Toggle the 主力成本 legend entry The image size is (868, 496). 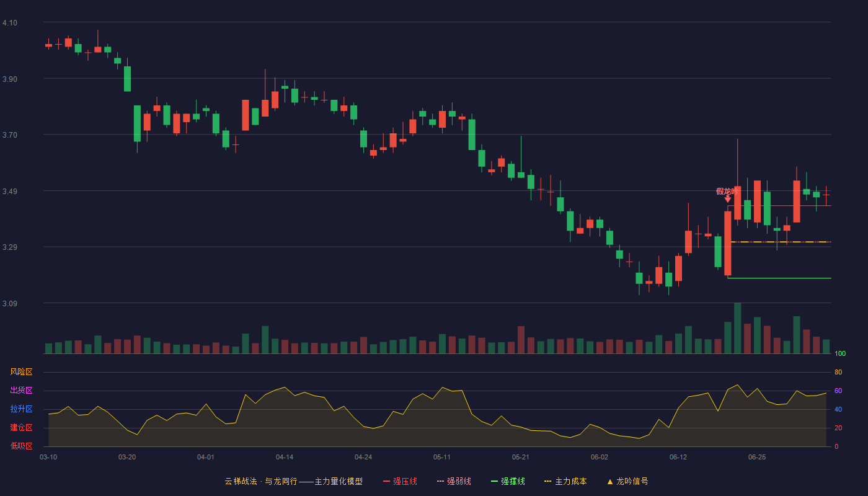point(565,481)
